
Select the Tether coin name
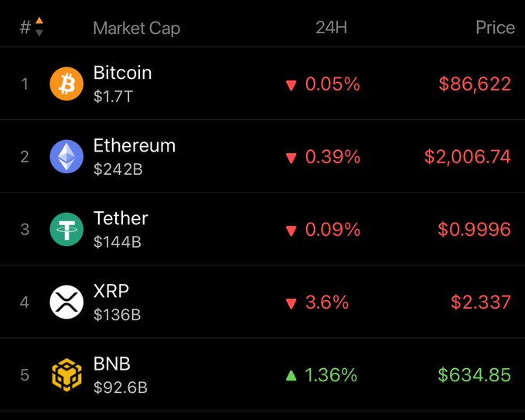point(121,218)
